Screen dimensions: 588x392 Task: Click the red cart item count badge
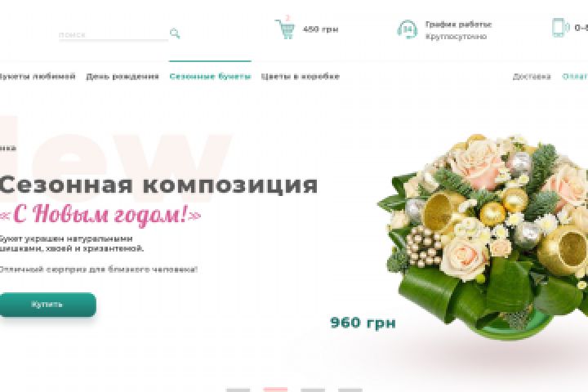(287, 18)
